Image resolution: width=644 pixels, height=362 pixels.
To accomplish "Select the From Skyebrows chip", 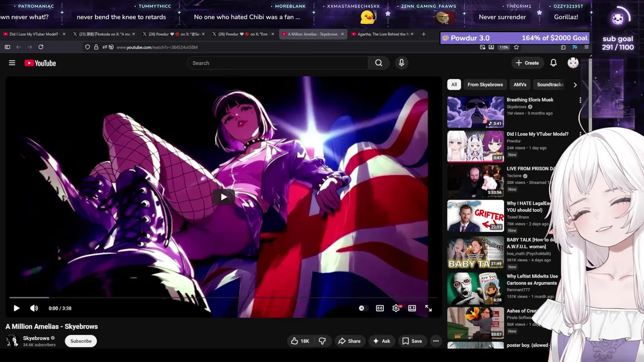I will [x=485, y=84].
